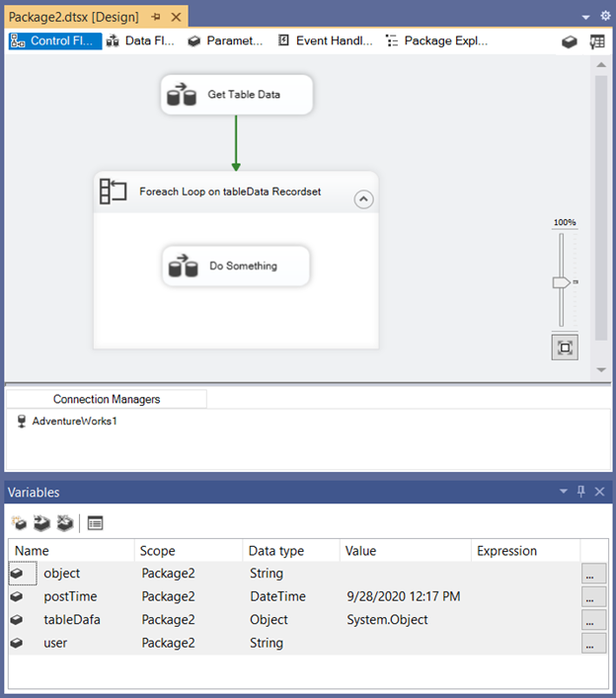This screenshot has width=616, height=698.
Task: Sort variables by the Expression column header
Action: pos(525,551)
